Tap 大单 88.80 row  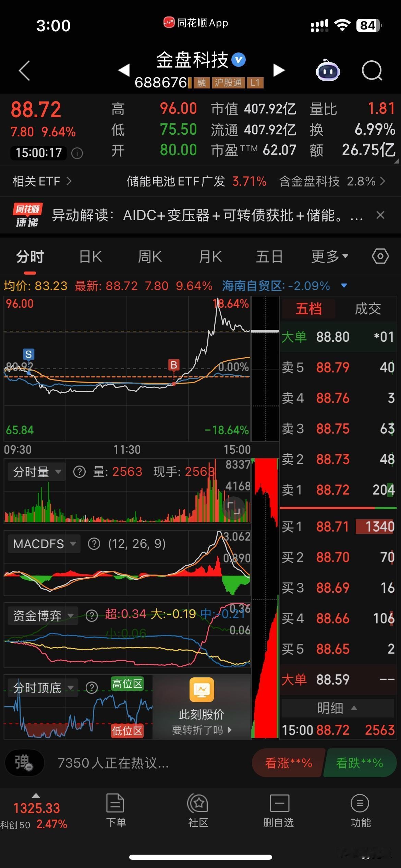tap(338, 337)
